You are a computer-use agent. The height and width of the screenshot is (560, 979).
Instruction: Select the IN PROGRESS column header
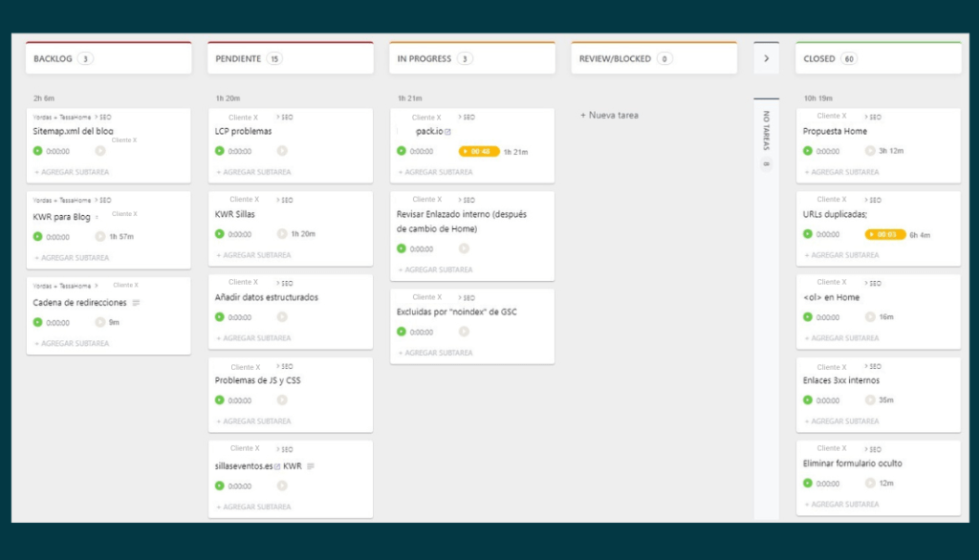[x=472, y=58]
